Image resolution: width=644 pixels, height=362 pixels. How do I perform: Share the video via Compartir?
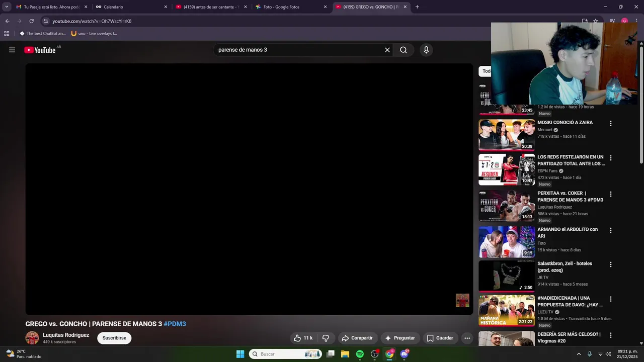point(357,338)
